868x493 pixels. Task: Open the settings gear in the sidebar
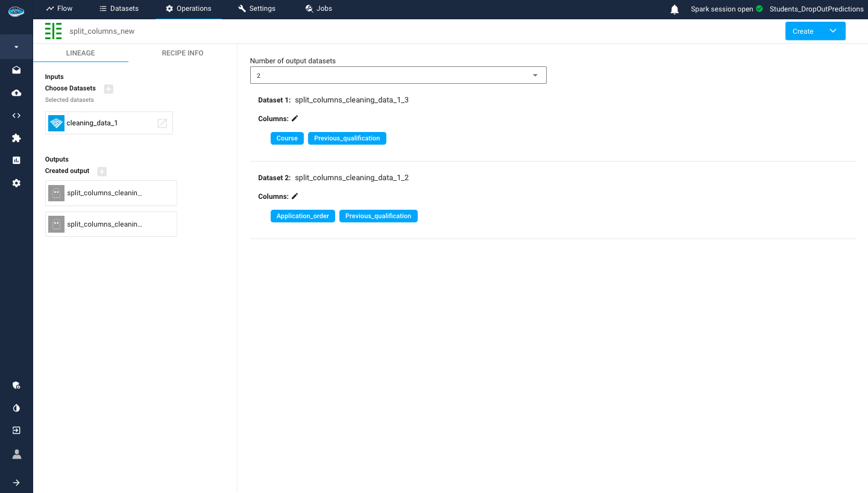[16, 183]
